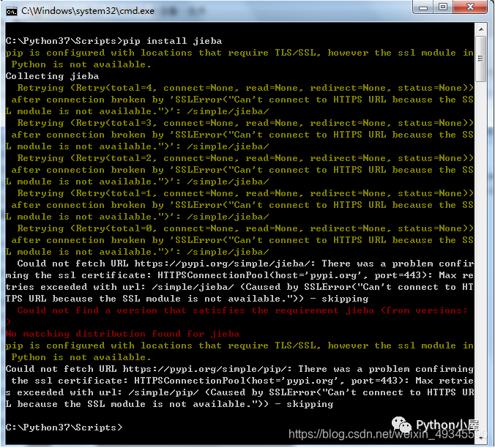Image resolution: width=495 pixels, height=448 pixels.
Task: Click the title text C:\Windows\system32\cmd.exe
Action: pyautogui.click(x=88, y=11)
